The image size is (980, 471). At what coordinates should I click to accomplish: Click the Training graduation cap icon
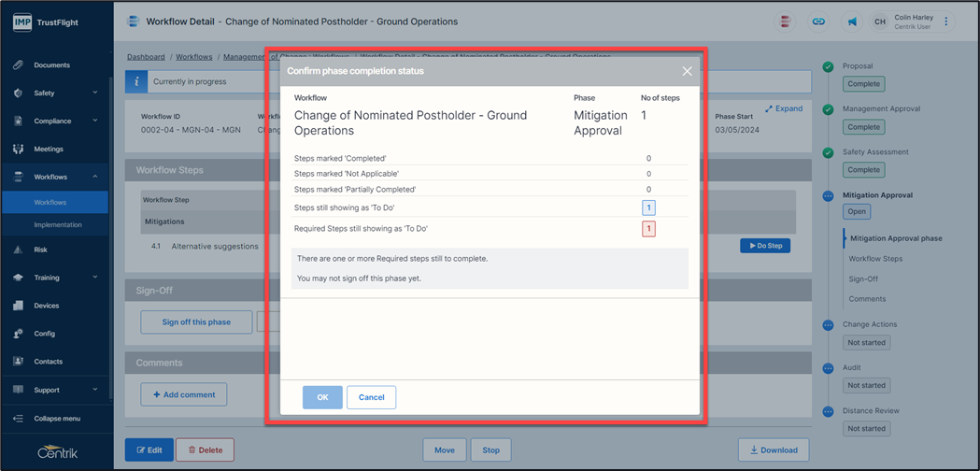tap(18, 278)
